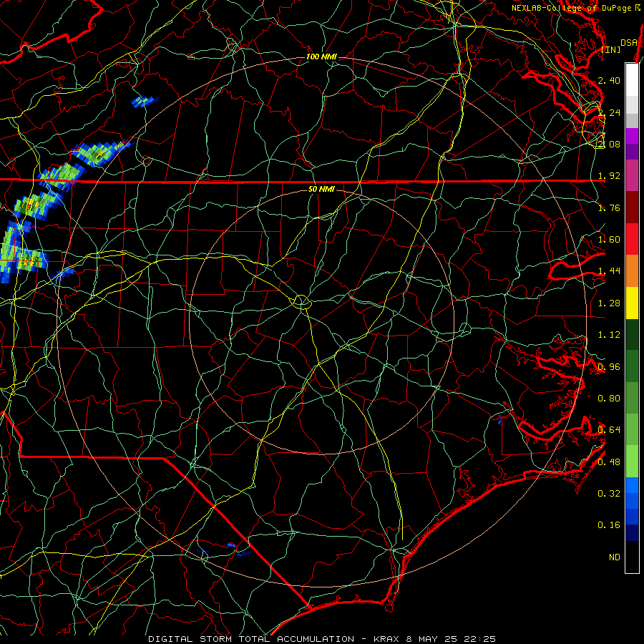Image resolution: width=644 pixels, height=644 pixels.
Task: Click the navy swatch above ND
Action: click(x=632, y=532)
